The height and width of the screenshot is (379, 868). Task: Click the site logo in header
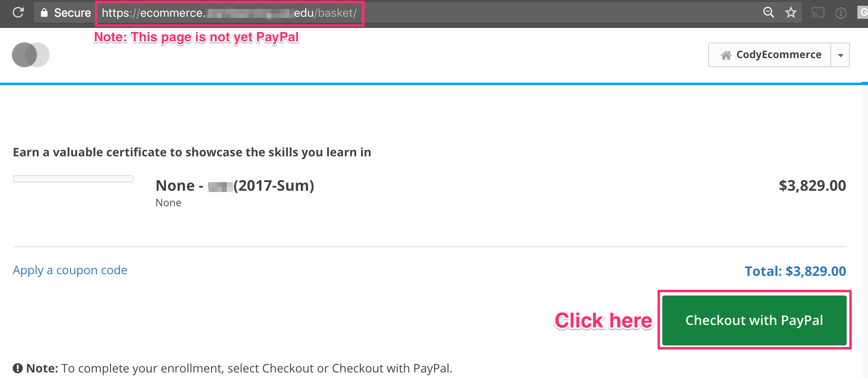[x=31, y=55]
